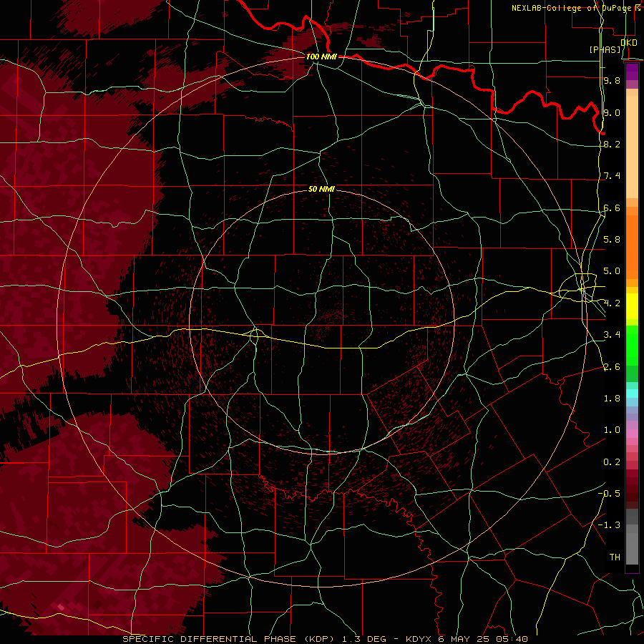
Task: Select the 5.8 legend value
Action: [x=612, y=240]
